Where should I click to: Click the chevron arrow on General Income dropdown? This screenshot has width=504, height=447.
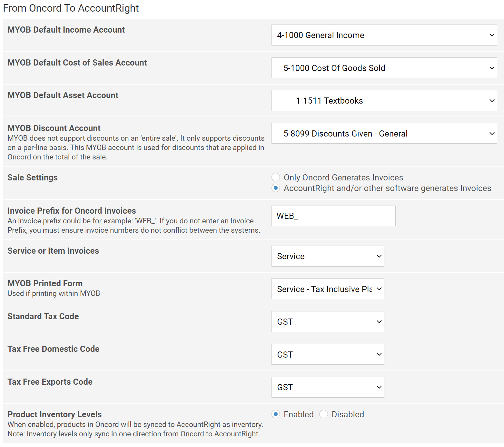pyautogui.click(x=492, y=35)
